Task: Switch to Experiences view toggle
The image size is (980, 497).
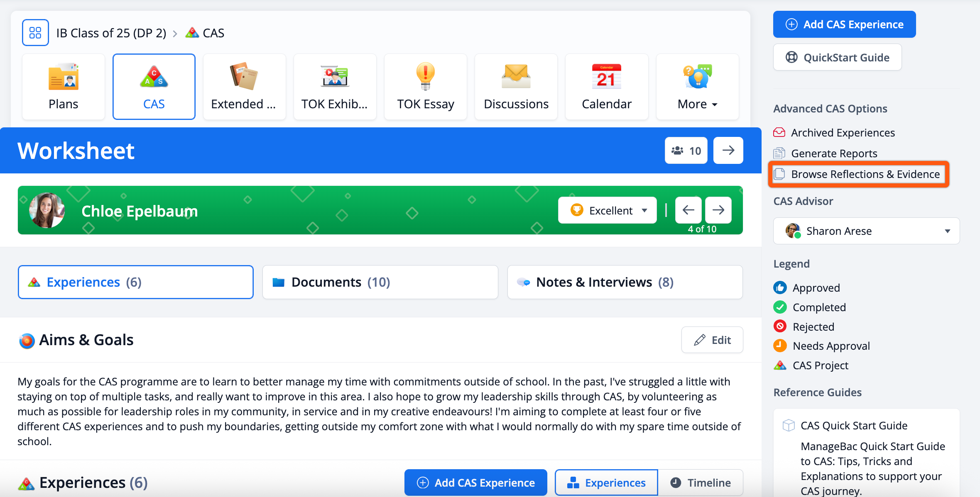Action: tap(606, 482)
